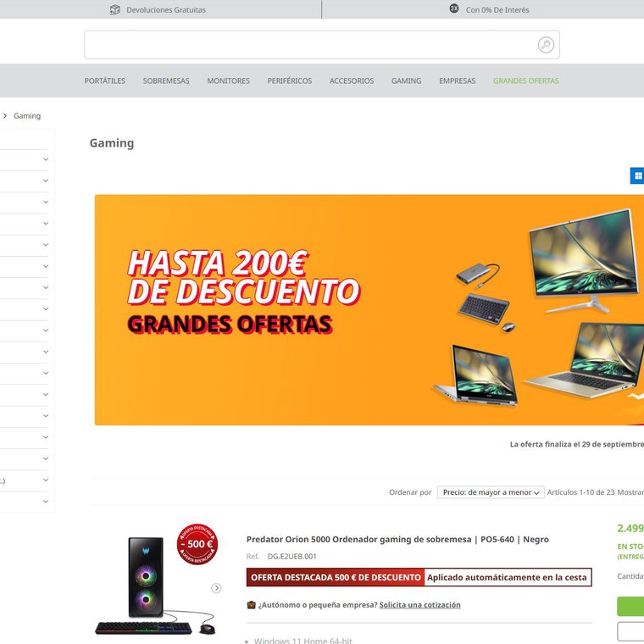This screenshot has height=644, width=644.
Task: Click the breadcrumb arrow before Gaming
Action: pyautogui.click(x=5, y=116)
